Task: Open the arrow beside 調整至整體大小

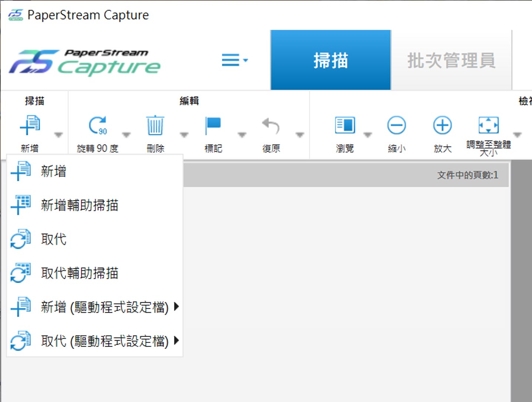Action: click(x=518, y=135)
